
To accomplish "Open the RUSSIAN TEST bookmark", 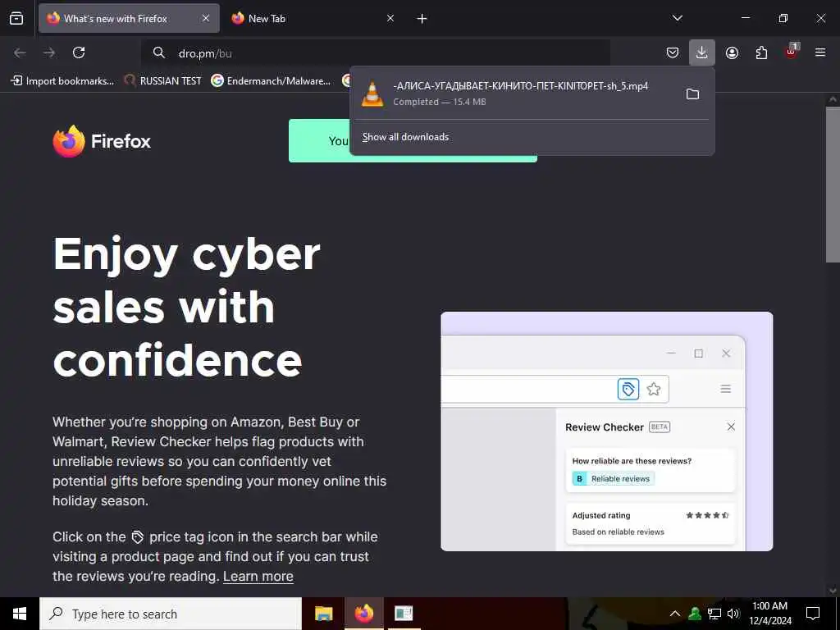I will 163,81.
